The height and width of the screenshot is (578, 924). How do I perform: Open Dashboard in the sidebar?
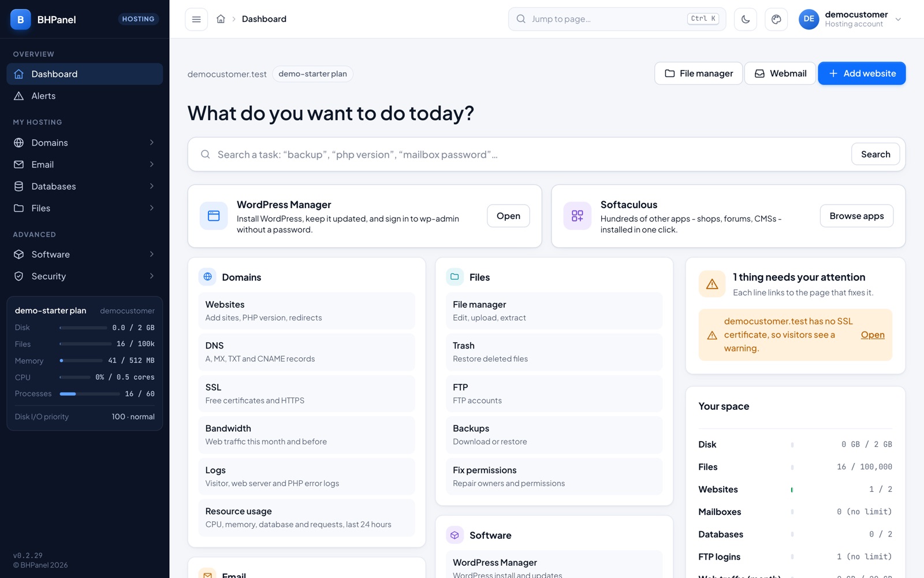85,74
